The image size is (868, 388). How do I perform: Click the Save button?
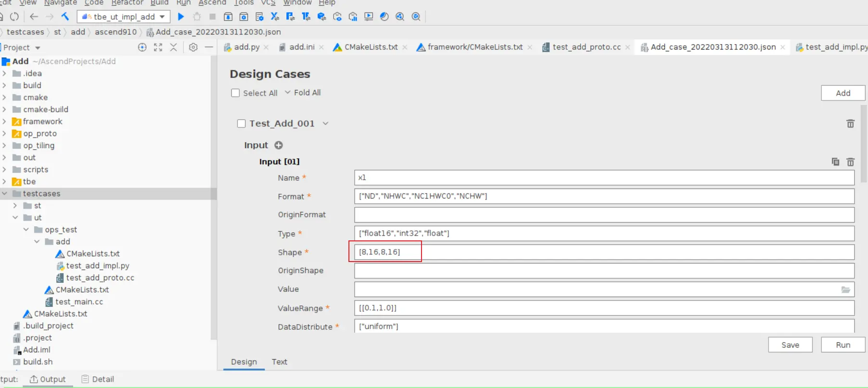[x=790, y=345]
